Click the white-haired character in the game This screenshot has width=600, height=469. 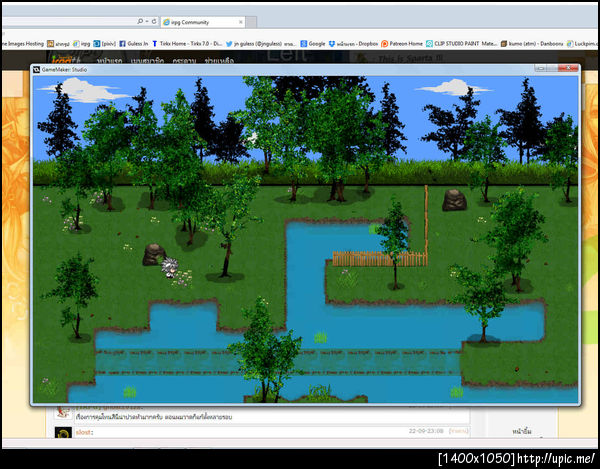coord(169,267)
